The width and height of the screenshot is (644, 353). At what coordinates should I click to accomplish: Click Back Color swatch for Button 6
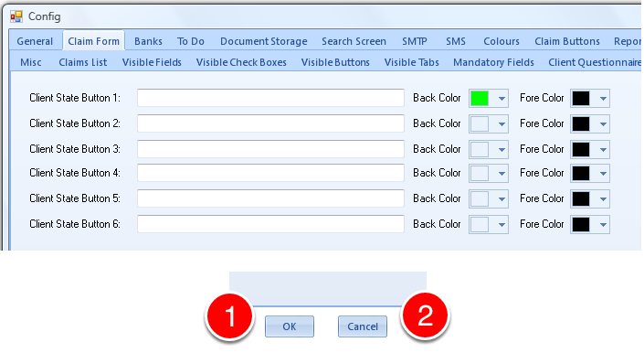(480, 224)
